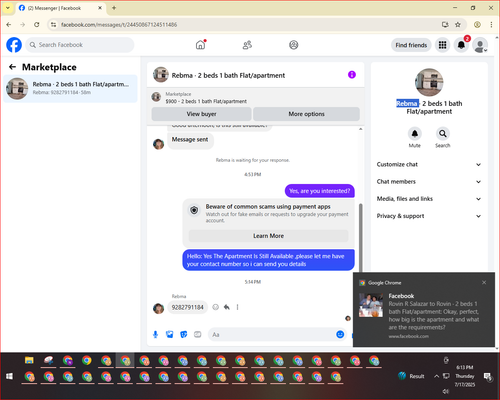Image resolution: width=500 pixels, height=400 pixels.
Task: Click the 'Hello: Yes The Apartment' blue message
Action: [x=268, y=260]
